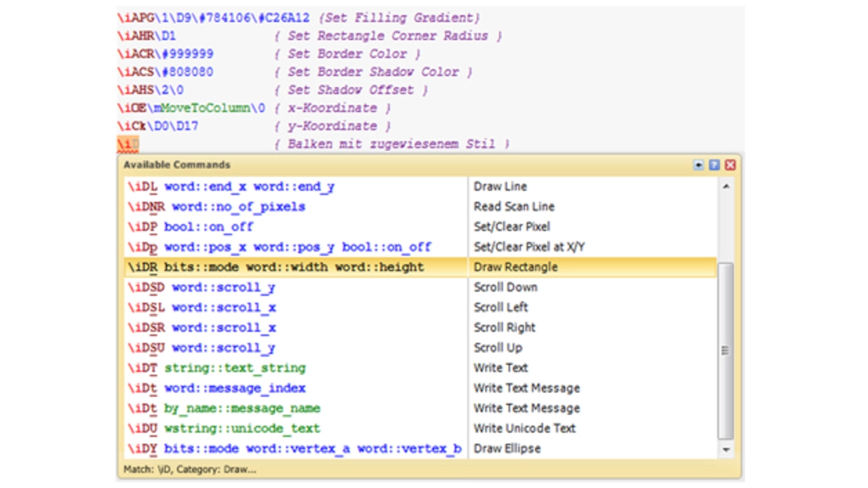Select the \iDY bits::mode vertex command
This screenshot has width=868, height=488.
click(x=294, y=449)
